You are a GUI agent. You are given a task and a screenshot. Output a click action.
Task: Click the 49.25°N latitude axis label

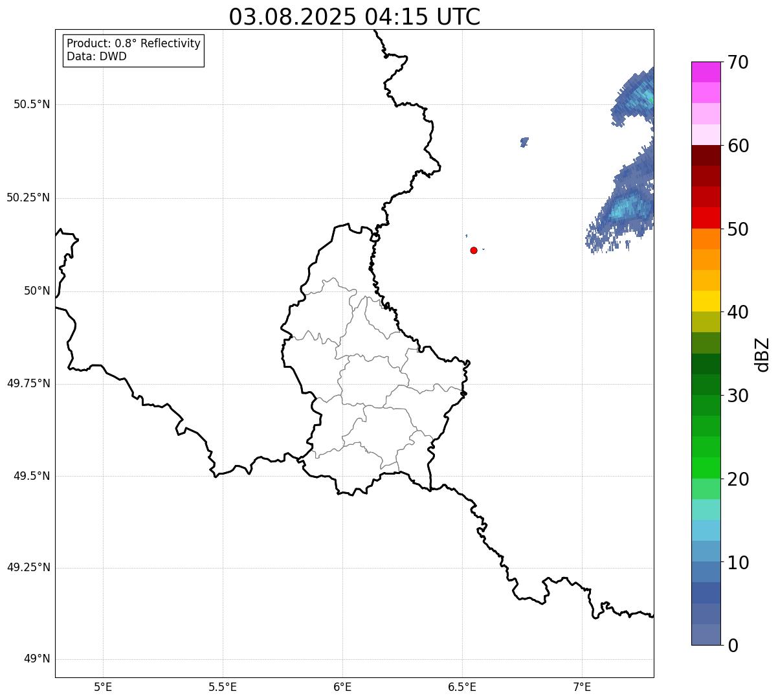click(x=28, y=567)
